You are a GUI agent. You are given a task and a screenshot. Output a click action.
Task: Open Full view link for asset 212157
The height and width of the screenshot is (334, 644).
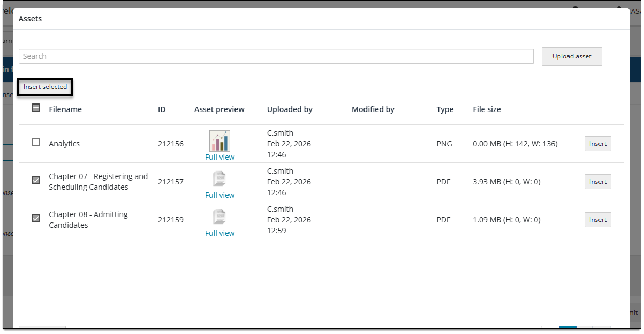[x=219, y=195]
